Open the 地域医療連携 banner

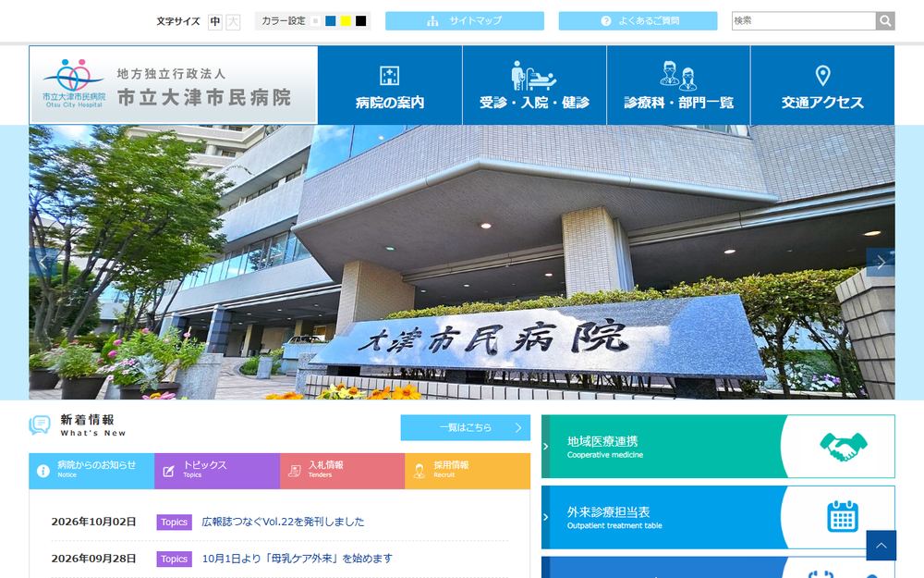(x=718, y=447)
